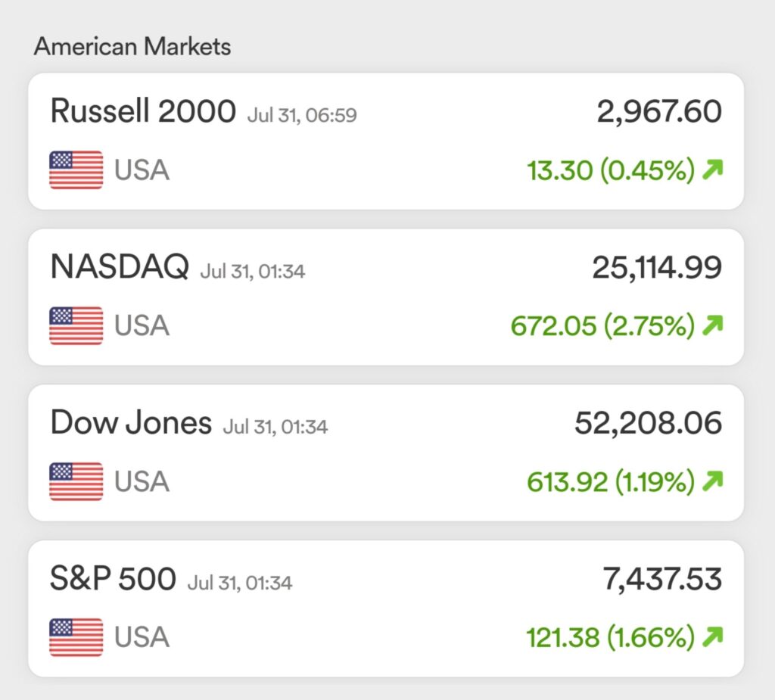Open the S&P 500 index title
This screenshot has height=700, width=775.
point(114,578)
